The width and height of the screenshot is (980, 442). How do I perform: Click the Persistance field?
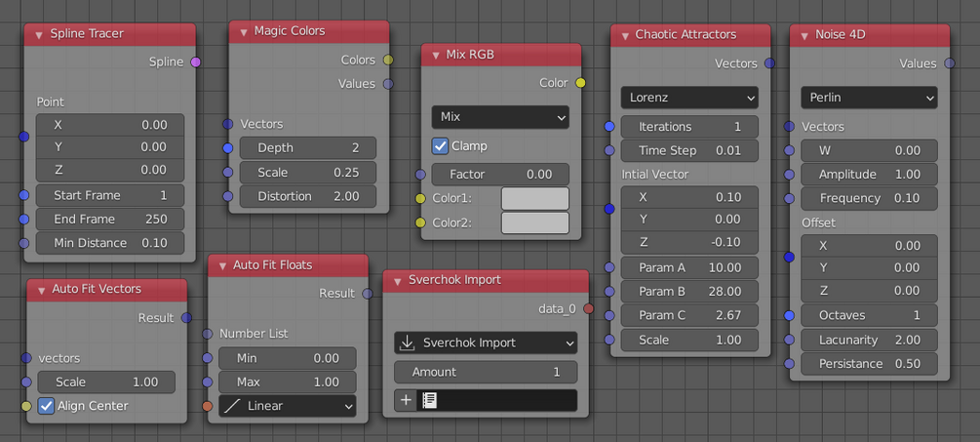[x=869, y=364]
